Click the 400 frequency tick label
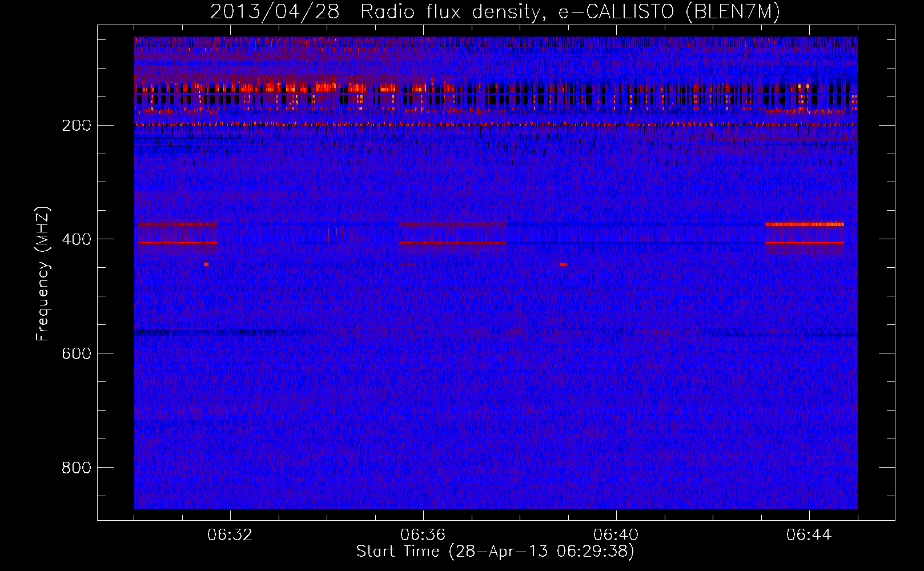 coord(77,239)
